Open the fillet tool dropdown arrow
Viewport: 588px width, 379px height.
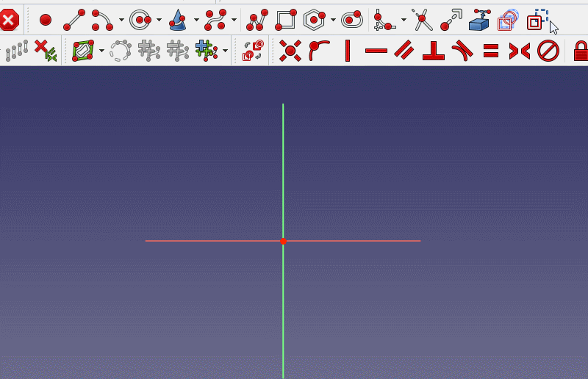point(404,21)
